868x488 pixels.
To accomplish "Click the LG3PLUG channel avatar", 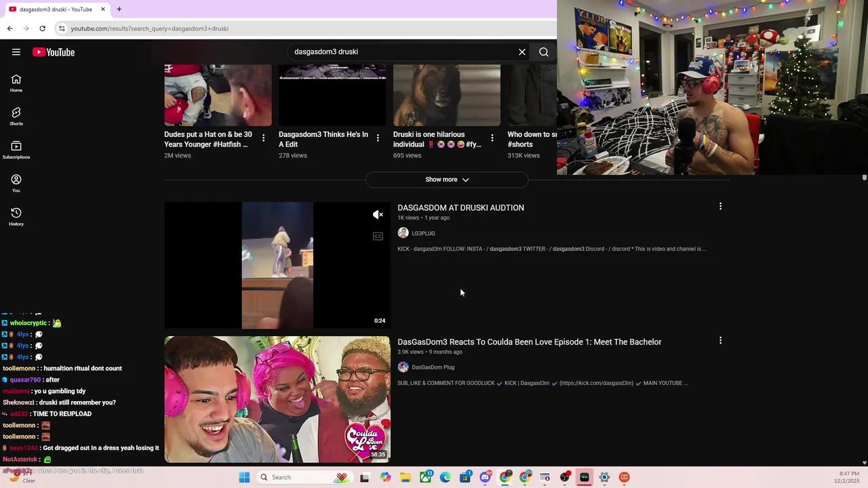I will click(x=403, y=233).
